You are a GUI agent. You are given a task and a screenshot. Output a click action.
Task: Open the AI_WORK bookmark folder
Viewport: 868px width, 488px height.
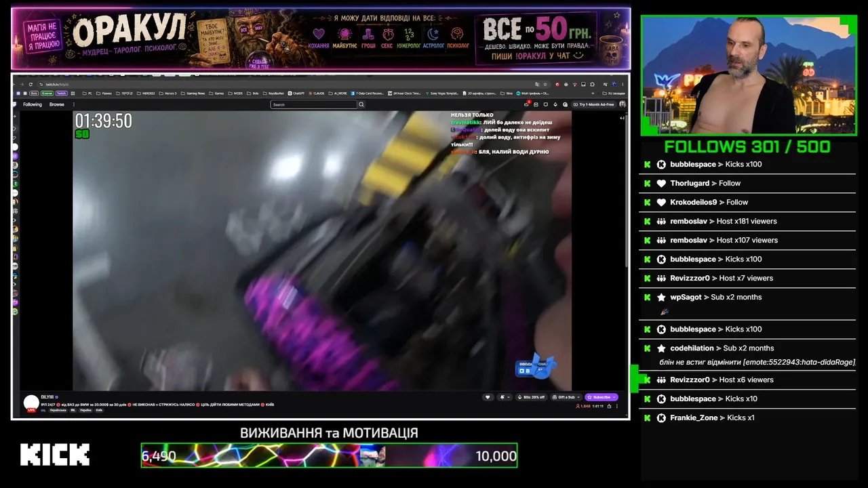point(338,93)
